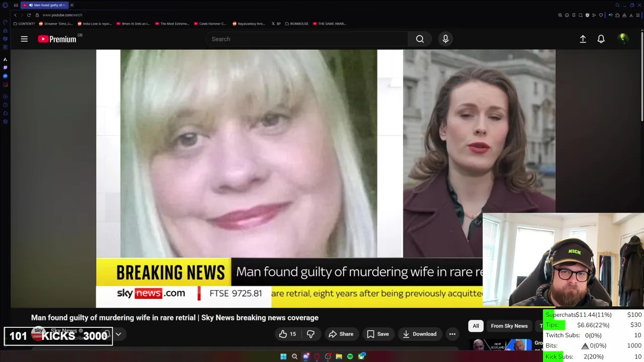The width and height of the screenshot is (644, 362).
Task: Open THE GAME AWAR... bookmark
Action: point(329,24)
